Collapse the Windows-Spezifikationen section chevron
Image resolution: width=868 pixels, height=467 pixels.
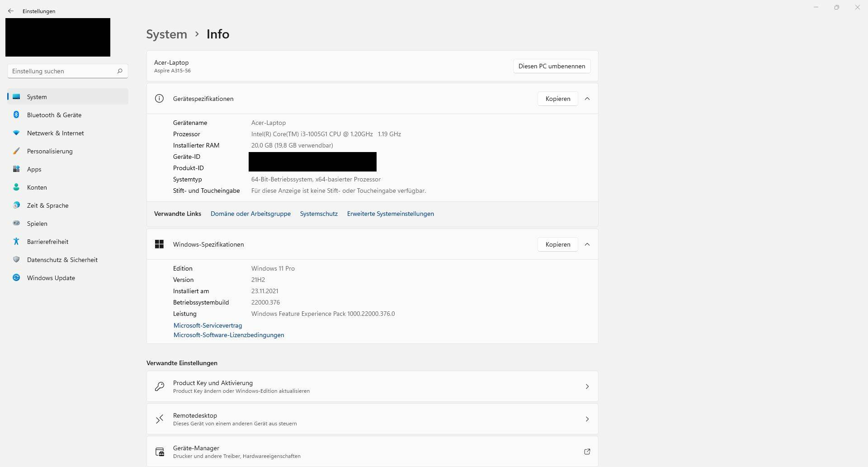point(587,244)
